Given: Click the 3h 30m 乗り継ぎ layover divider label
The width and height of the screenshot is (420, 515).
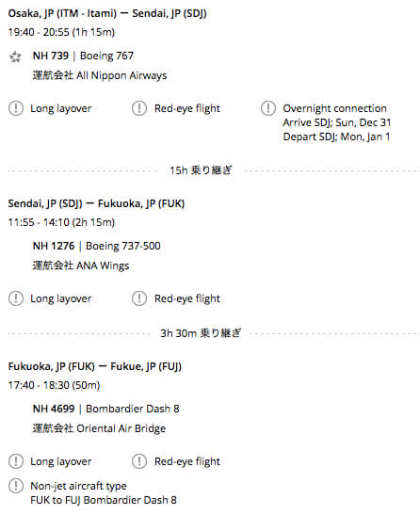Looking at the screenshot, I should coord(201,333).
